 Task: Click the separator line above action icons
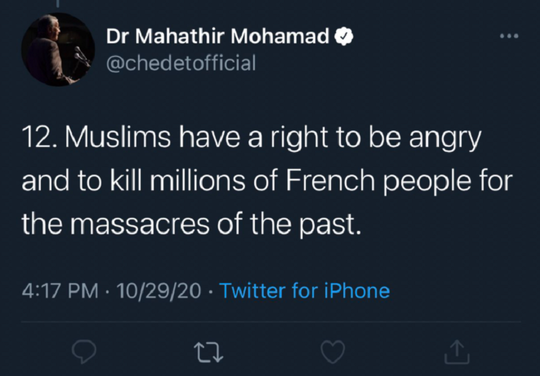pos(271,322)
